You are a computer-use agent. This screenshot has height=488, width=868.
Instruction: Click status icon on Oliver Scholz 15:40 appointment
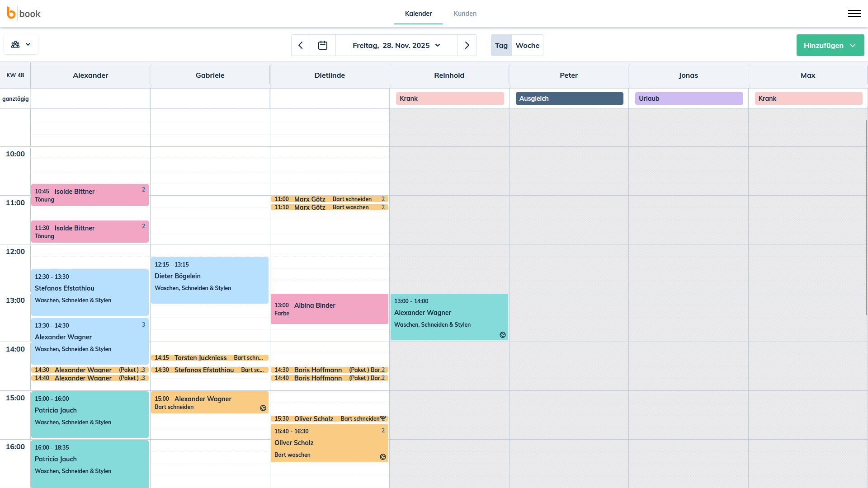click(x=382, y=457)
